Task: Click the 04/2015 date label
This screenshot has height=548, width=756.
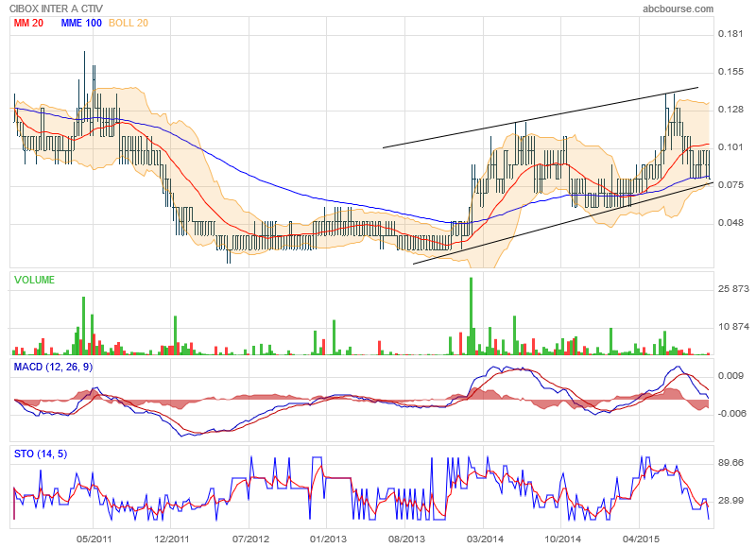Action: click(x=642, y=539)
